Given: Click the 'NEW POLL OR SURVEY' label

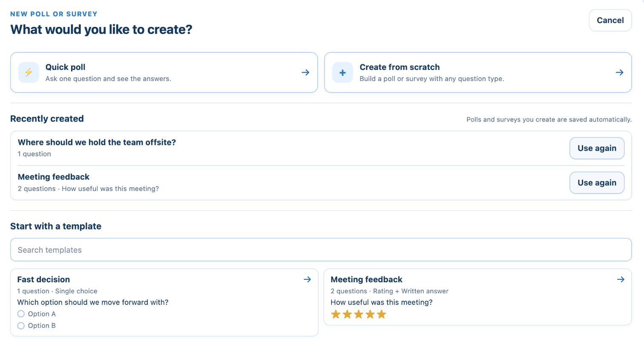Looking at the screenshot, I should pyautogui.click(x=54, y=14).
